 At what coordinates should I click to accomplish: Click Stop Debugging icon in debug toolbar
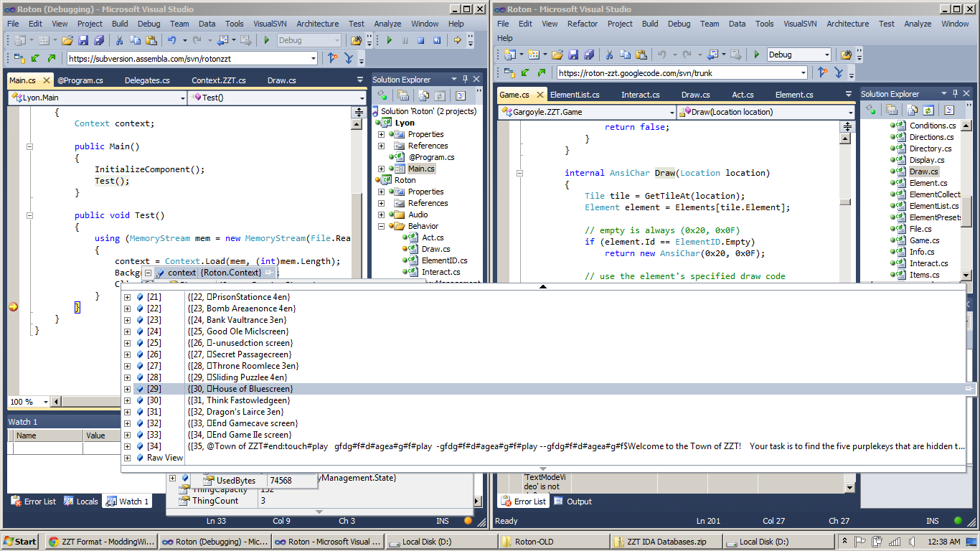pyautogui.click(x=421, y=40)
